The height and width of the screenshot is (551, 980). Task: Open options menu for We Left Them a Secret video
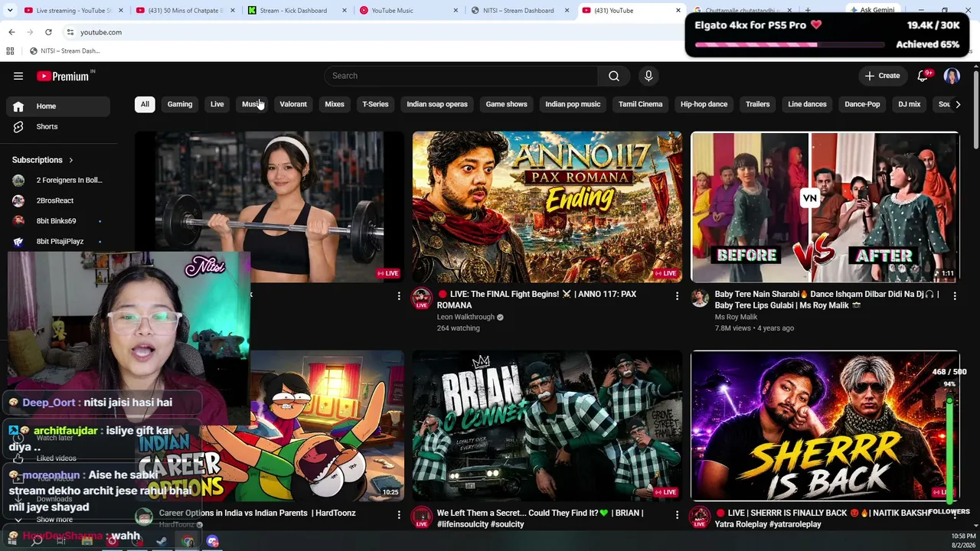[x=677, y=515]
